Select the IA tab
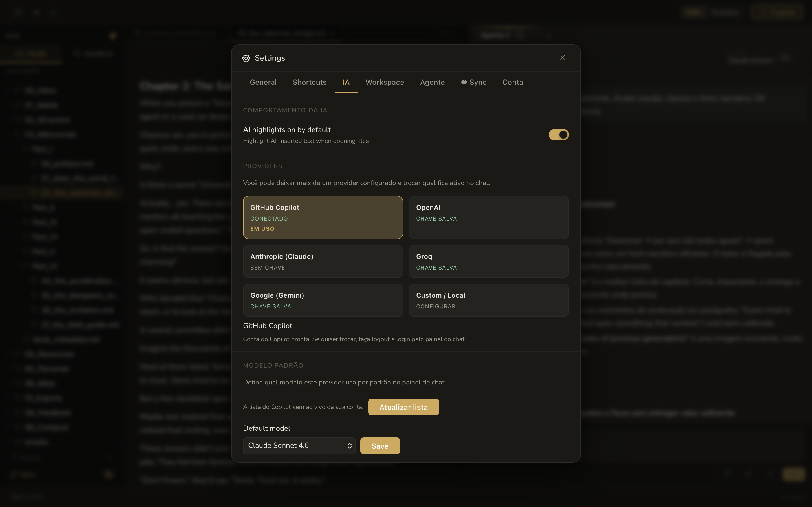This screenshot has width=812, height=507. click(346, 82)
